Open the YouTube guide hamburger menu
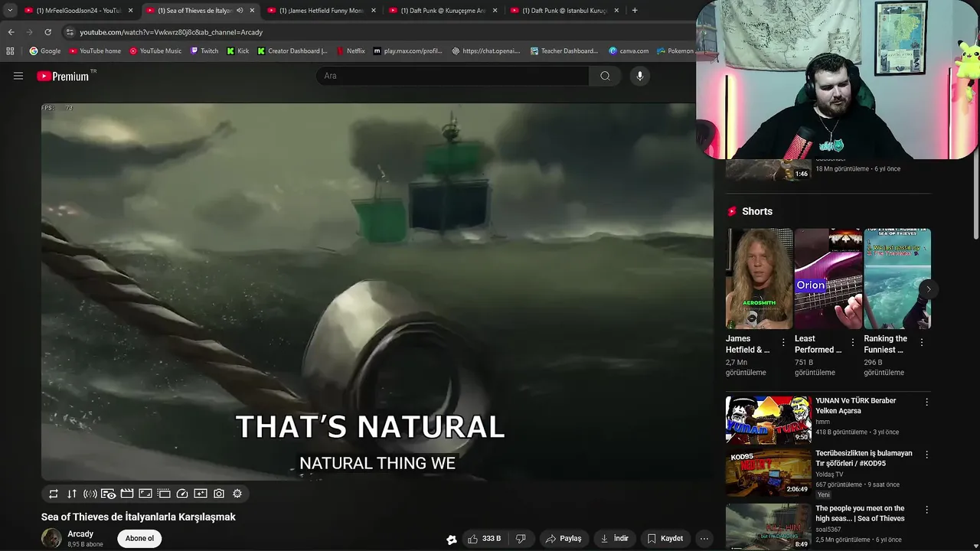 point(18,76)
